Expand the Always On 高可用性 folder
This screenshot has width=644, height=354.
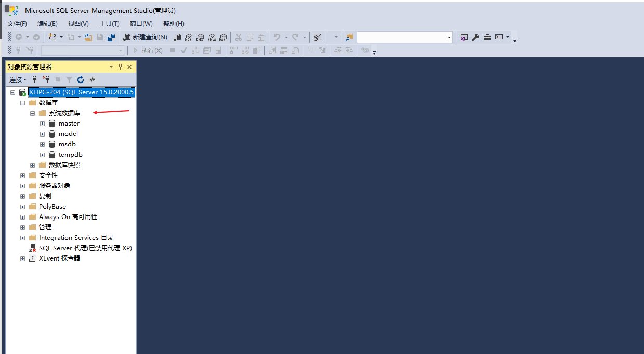[x=22, y=217]
